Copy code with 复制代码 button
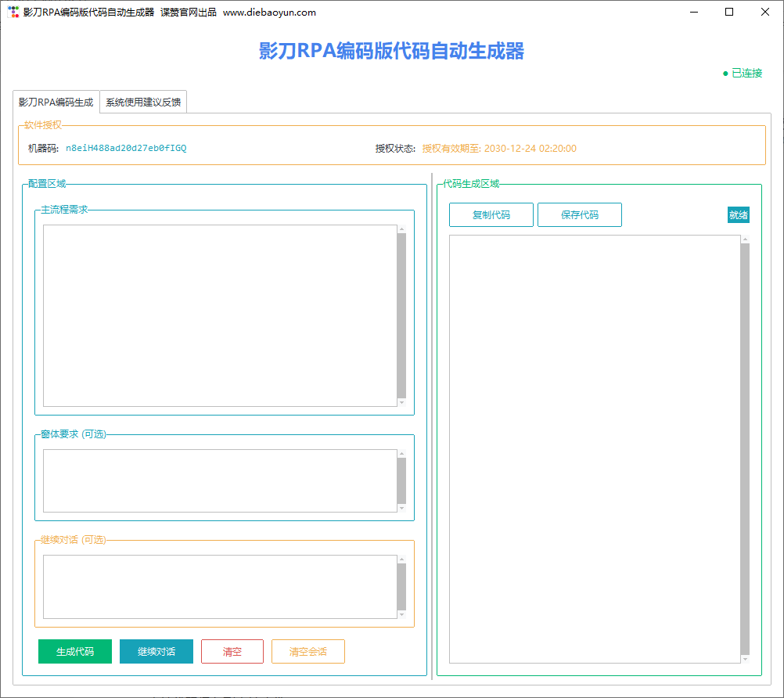The width and height of the screenshot is (784, 698). (491, 215)
